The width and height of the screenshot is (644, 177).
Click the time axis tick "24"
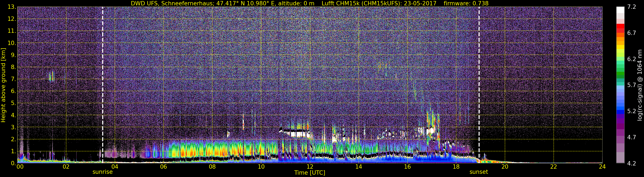[602, 167]
